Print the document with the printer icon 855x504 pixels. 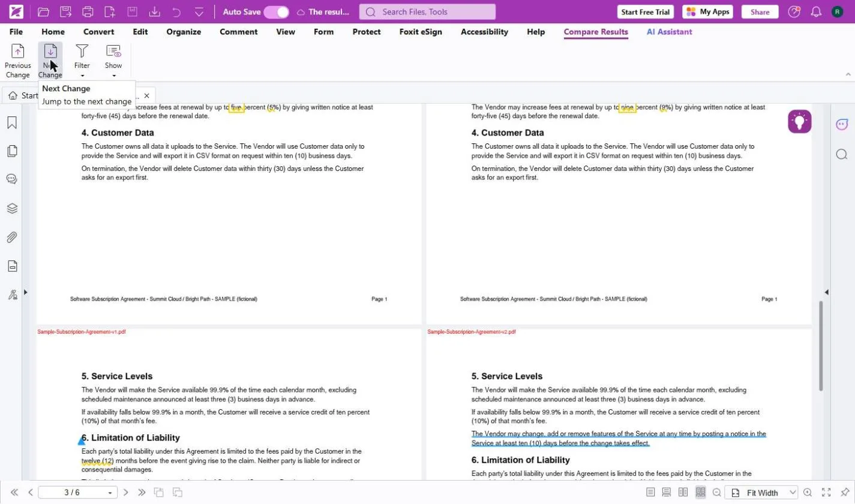point(88,11)
